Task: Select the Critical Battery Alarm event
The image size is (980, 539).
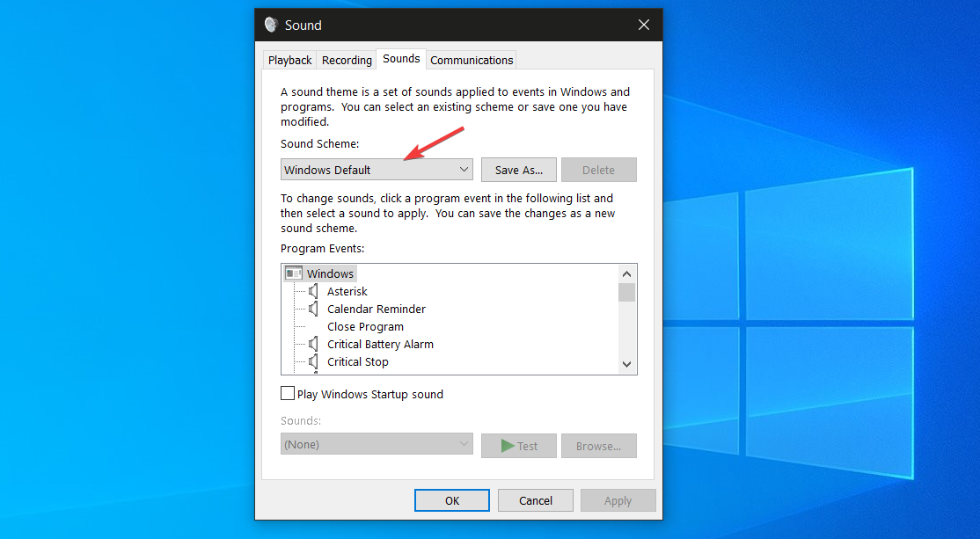Action: click(x=380, y=344)
